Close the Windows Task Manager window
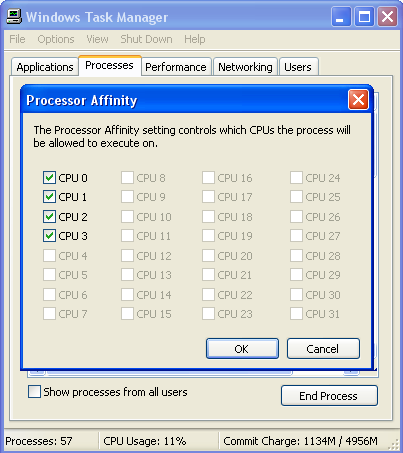 tap(387, 16)
